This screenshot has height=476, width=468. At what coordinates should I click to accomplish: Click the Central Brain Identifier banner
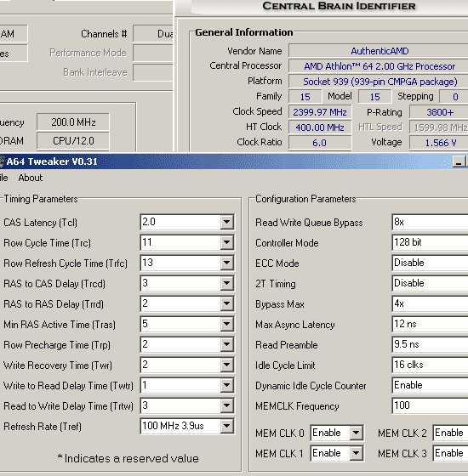(x=339, y=6)
